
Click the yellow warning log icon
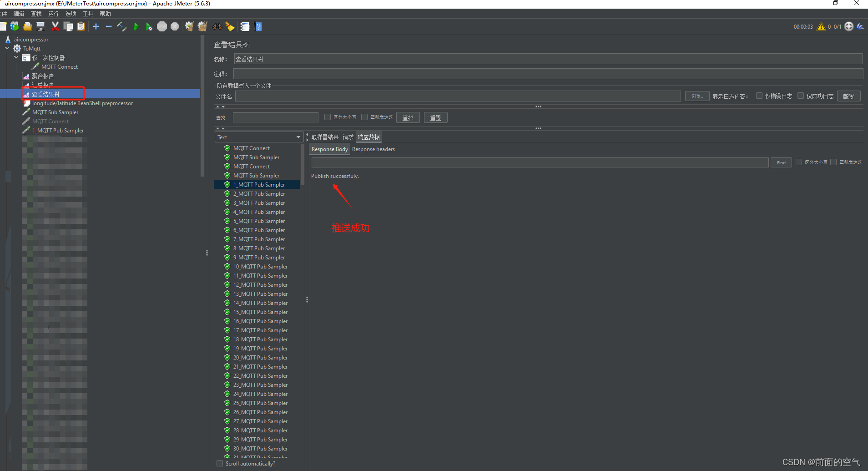[821, 26]
